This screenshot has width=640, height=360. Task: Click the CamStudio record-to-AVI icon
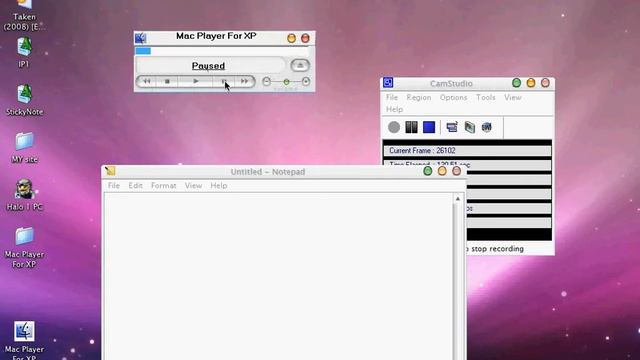(x=469, y=127)
